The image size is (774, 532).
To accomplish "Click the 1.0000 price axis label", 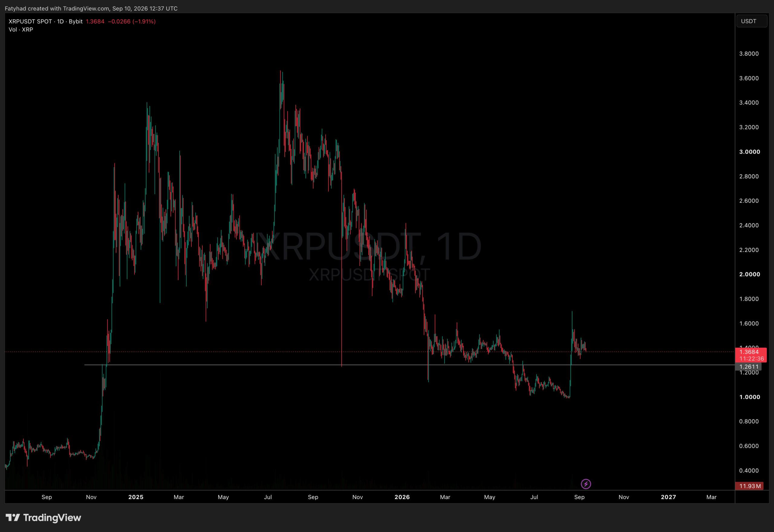I will 749,397.
